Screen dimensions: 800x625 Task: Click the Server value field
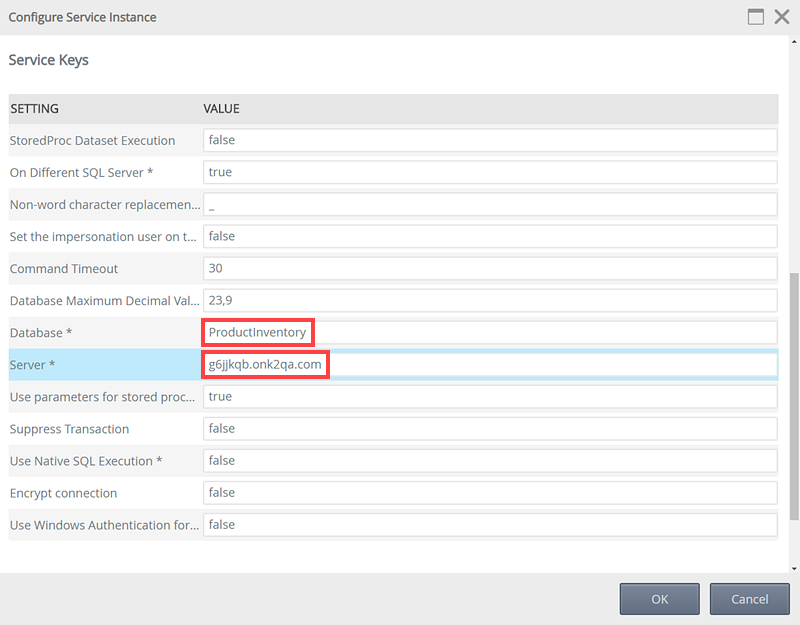coord(490,365)
